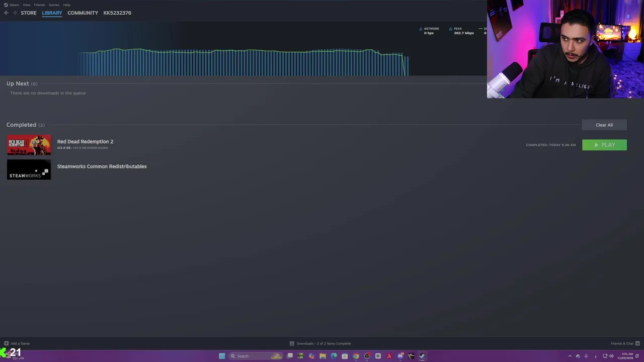Click the Red Dead Redemption 2 downloaded size text

83,148
